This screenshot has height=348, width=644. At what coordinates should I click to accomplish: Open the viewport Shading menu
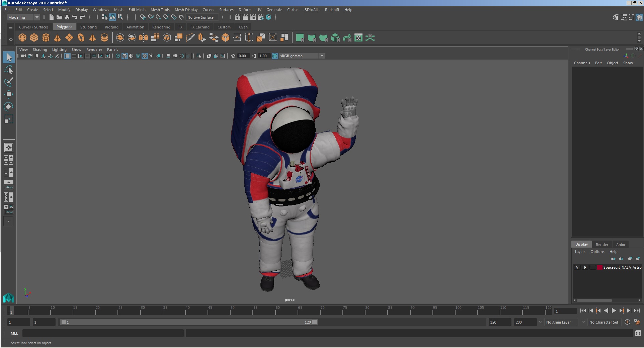pyautogui.click(x=40, y=50)
